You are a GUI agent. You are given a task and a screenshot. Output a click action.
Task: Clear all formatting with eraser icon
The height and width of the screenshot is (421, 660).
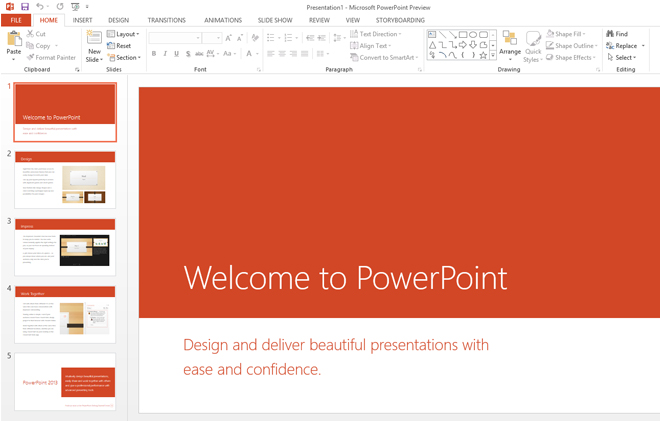(255, 38)
